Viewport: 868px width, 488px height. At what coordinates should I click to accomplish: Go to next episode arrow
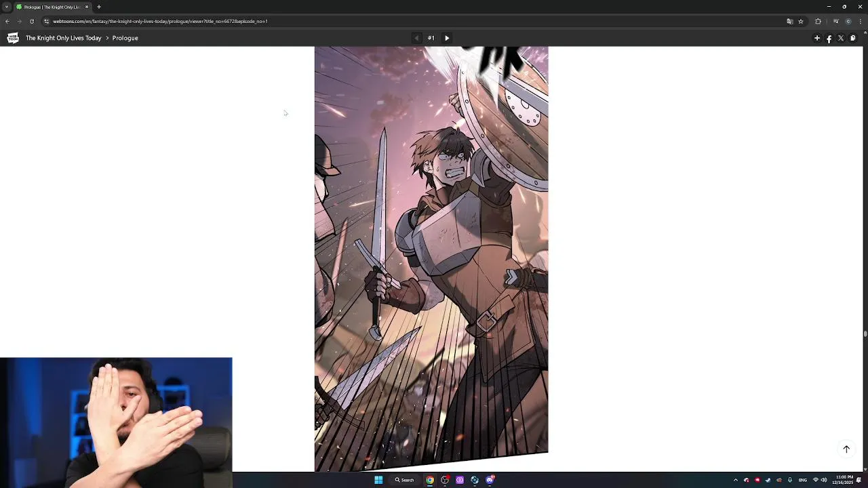click(447, 38)
